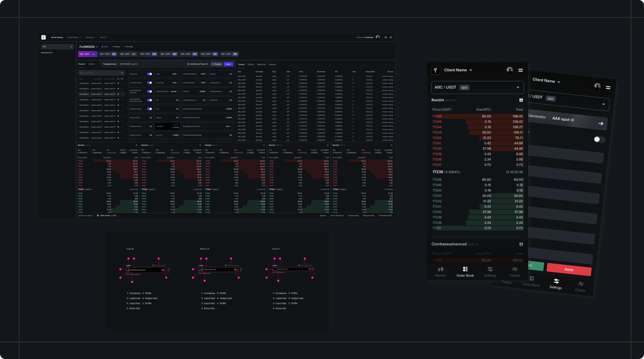644x359 pixels.
Task: Click the Service status footer link
Action: click(85, 215)
